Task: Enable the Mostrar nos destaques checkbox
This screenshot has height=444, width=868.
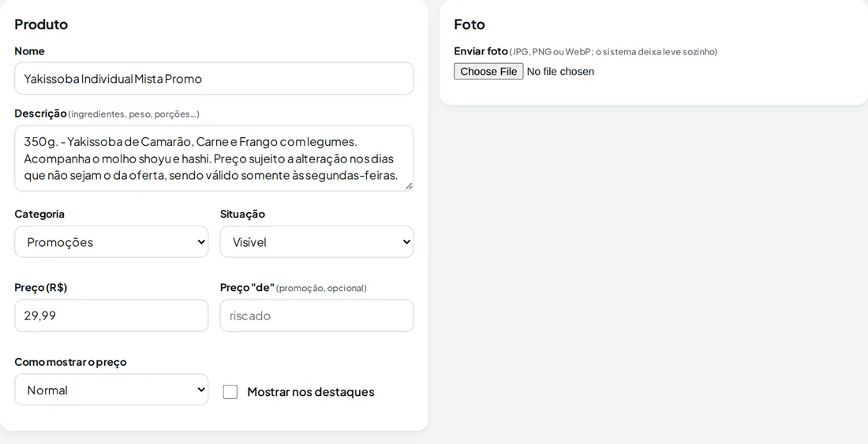Action: (230, 392)
